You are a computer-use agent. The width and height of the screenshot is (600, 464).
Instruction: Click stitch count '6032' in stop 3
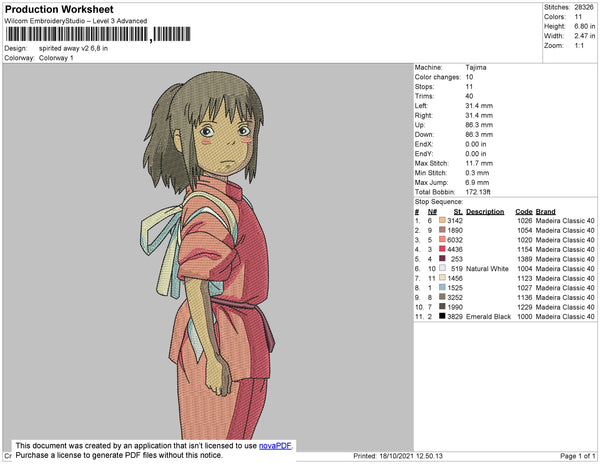coord(455,240)
